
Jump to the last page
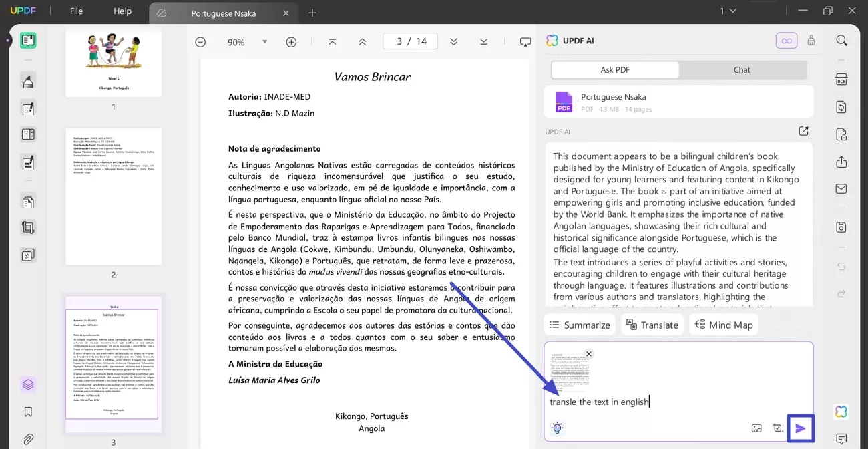click(483, 41)
